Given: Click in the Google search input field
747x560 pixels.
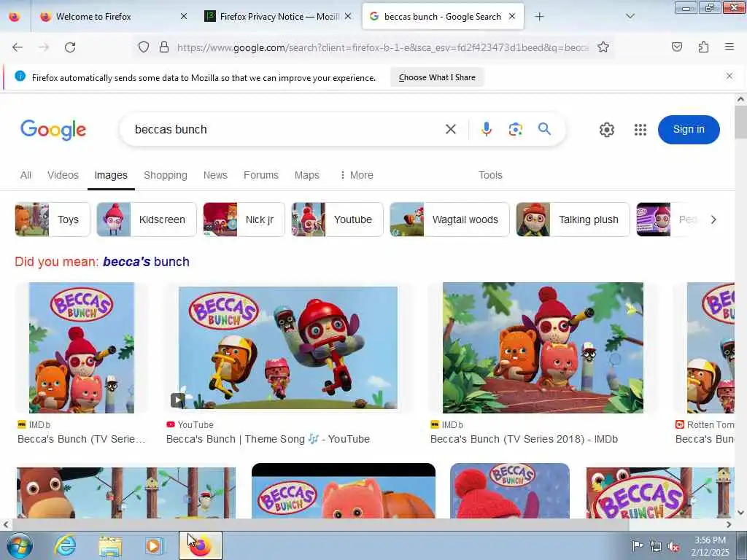Looking at the screenshot, I should coord(286,130).
